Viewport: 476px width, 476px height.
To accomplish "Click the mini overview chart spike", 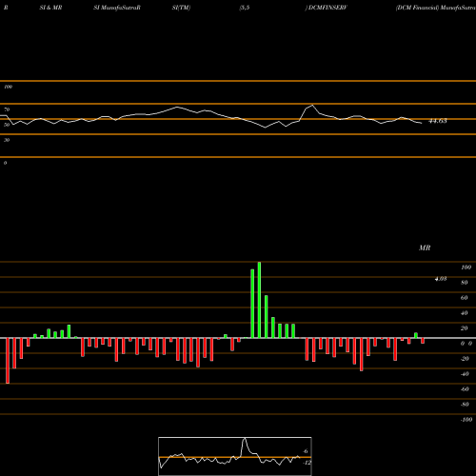I will tap(245, 439).
